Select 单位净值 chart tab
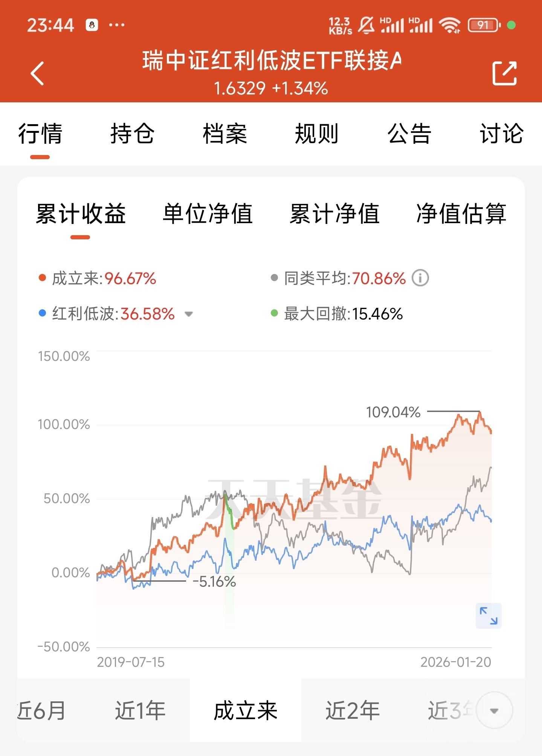542x756 pixels. pyautogui.click(x=208, y=214)
